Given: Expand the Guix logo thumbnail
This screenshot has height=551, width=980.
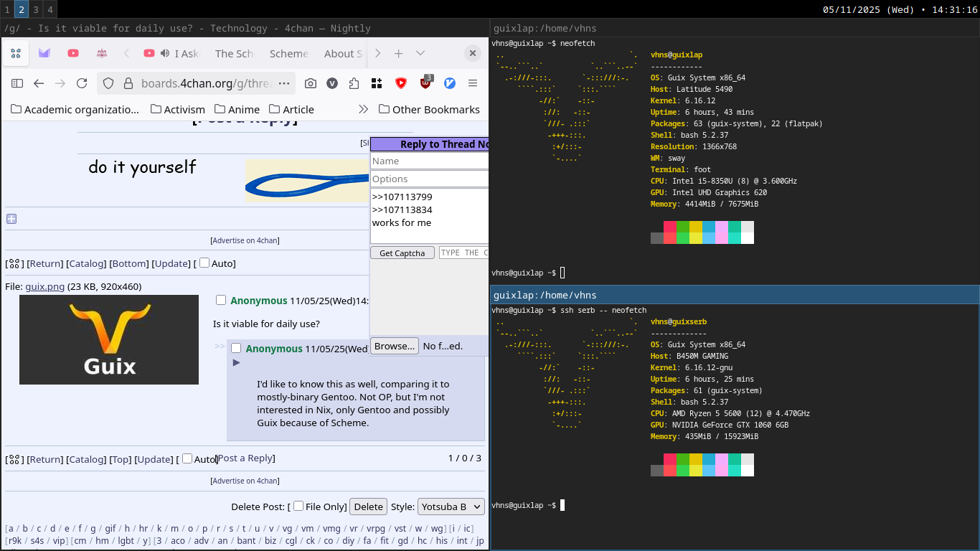Looking at the screenshot, I should click(x=109, y=339).
